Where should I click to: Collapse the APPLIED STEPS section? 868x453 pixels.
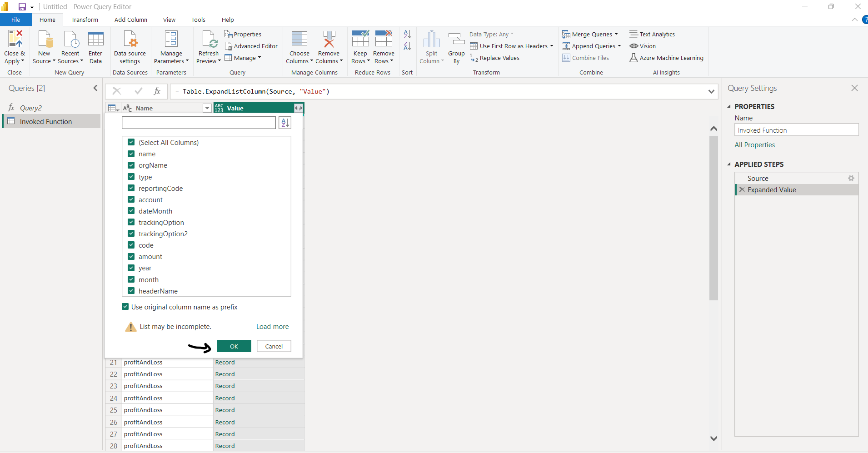click(x=729, y=164)
